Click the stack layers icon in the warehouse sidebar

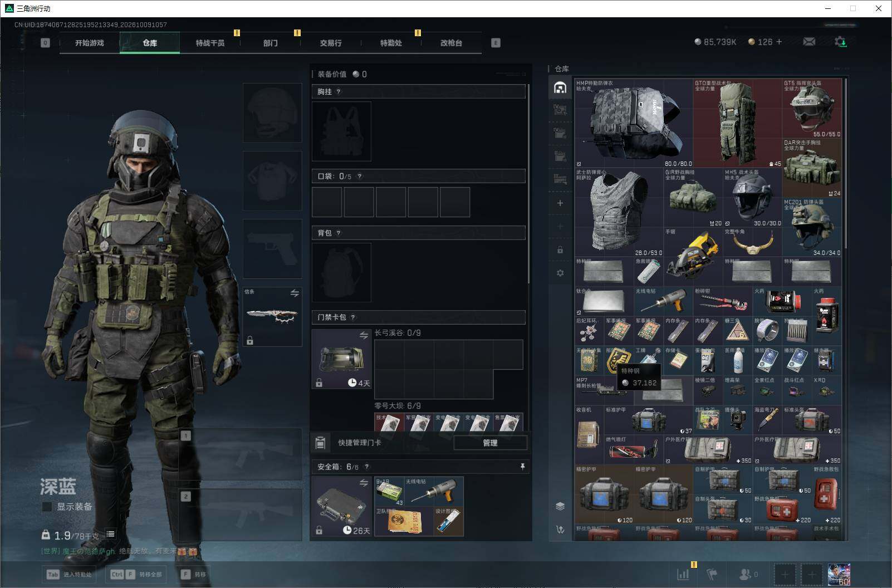tap(560, 506)
